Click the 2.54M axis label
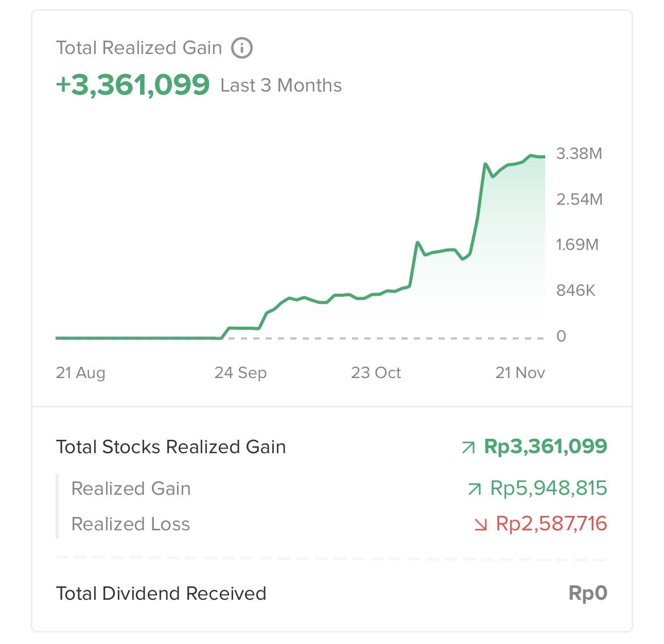This screenshot has width=664, height=644. coord(579,199)
